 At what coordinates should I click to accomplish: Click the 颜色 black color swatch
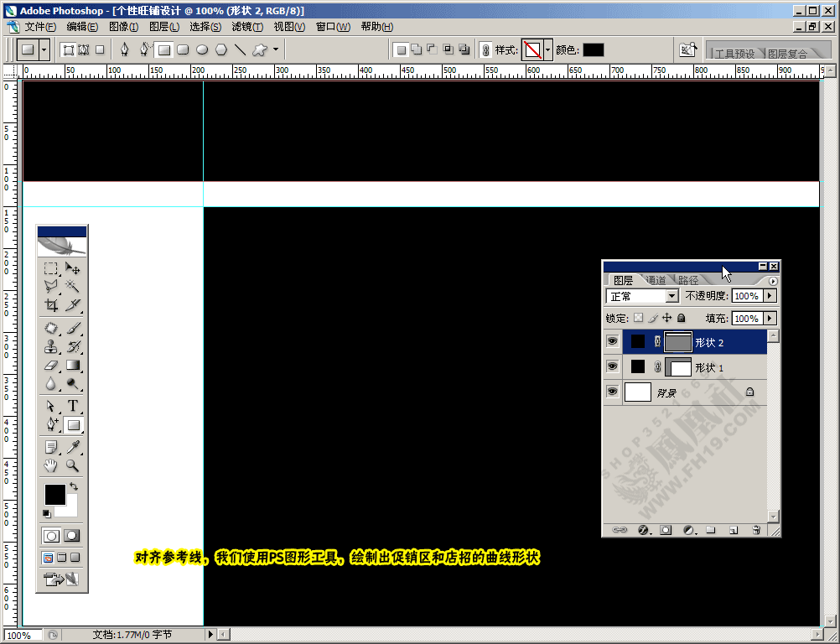point(593,49)
